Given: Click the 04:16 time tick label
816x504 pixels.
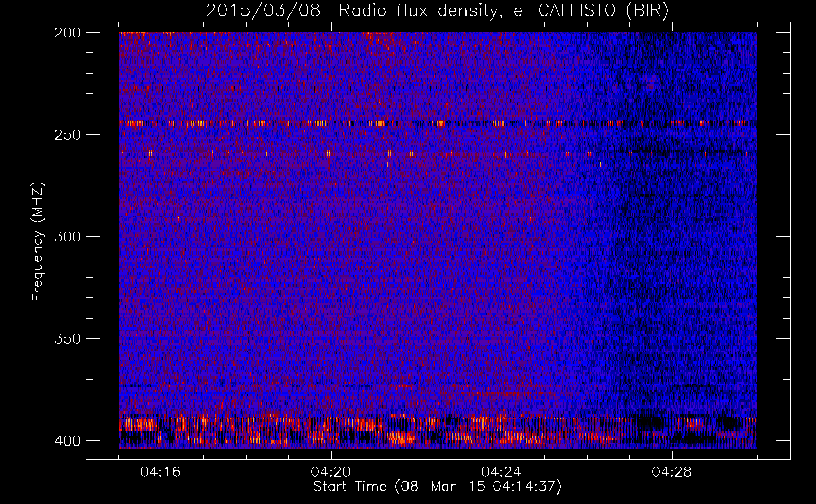Looking at the screenshot, I should click(160, 472).
